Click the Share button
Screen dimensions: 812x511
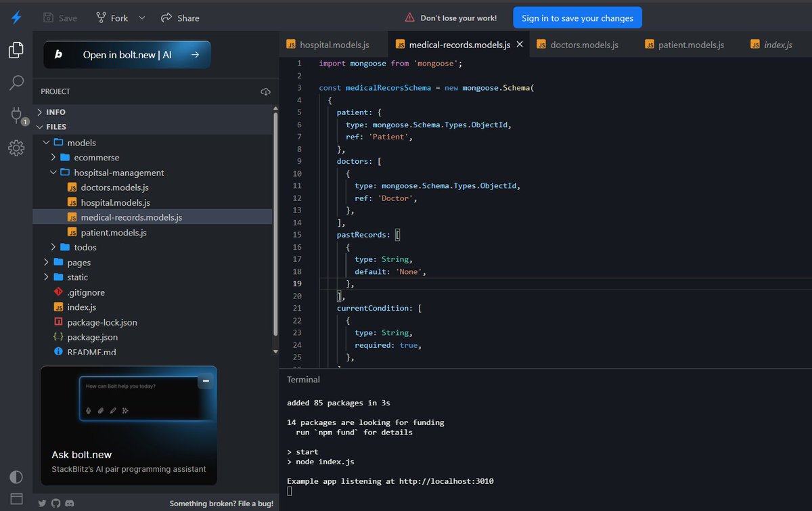coord(180,18)
